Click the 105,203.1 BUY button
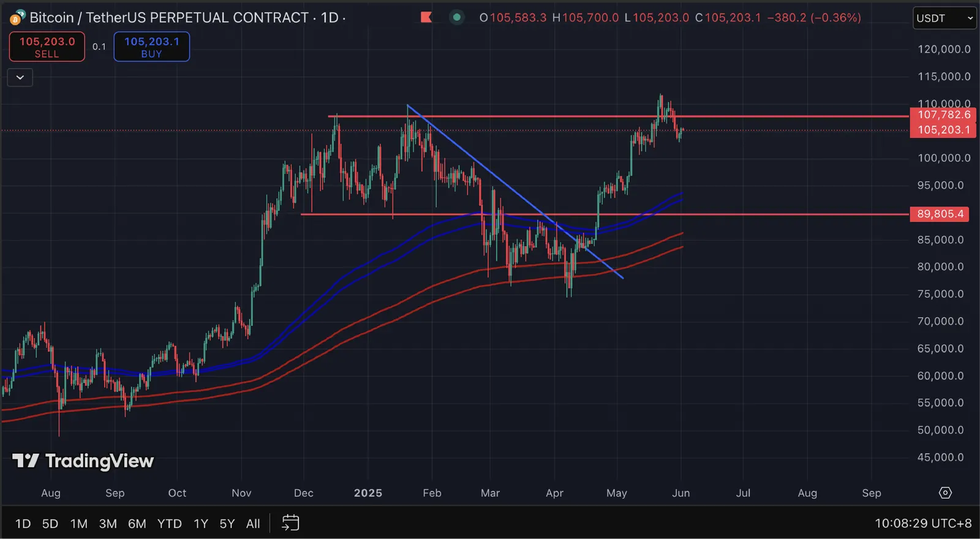The width and height of the screenshot is (980, 539). pos(152,47)
